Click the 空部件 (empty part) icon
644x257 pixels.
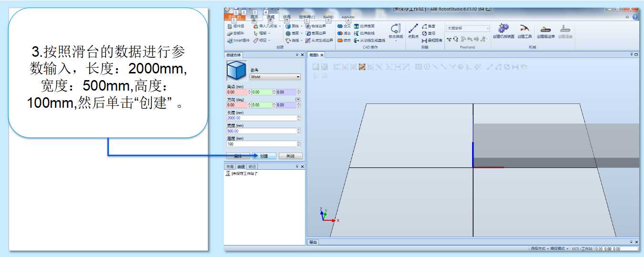coord(230,33)
